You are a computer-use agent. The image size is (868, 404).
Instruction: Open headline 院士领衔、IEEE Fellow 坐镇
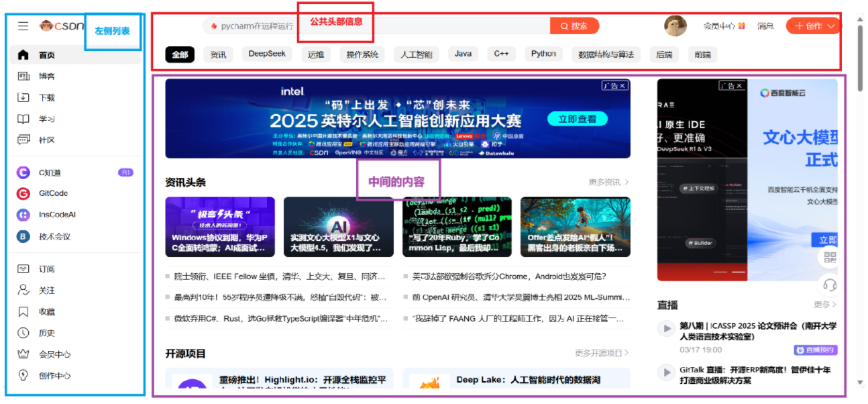pyautogui.click(x=280, y=276)
